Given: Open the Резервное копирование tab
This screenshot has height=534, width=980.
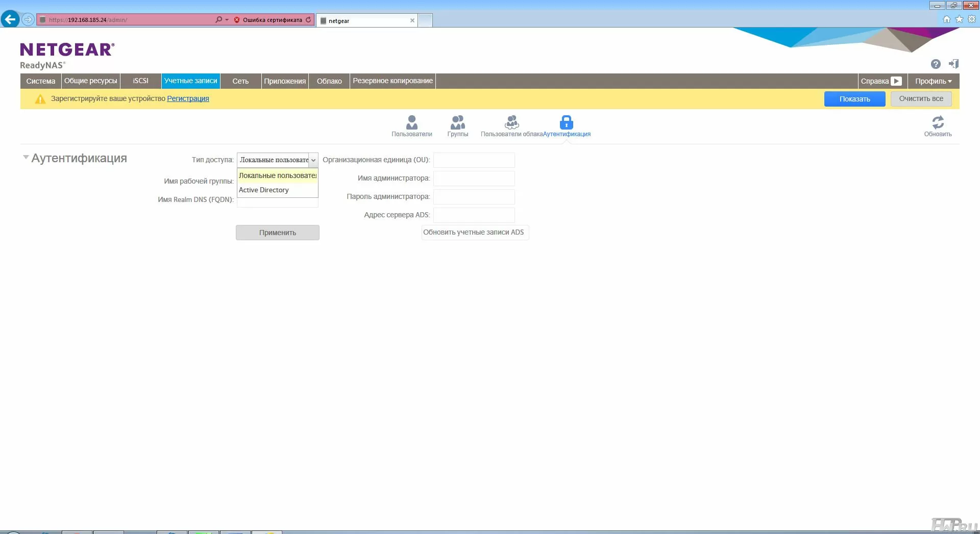Looking at the screenshot, I should coord(393,81).
